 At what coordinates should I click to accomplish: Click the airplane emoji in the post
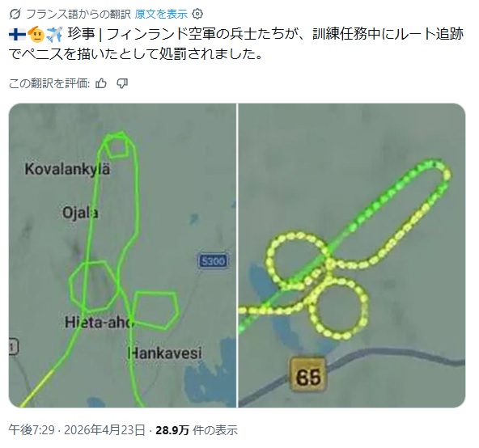tap(54, 34)
